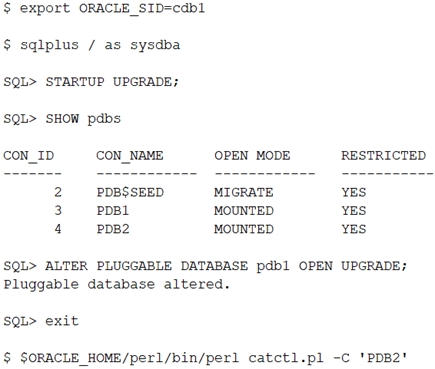This screenshot has height=369, width=435.
Task: Select the STARTUP UPGRADE; statement
Action: (x=112, y=82)
